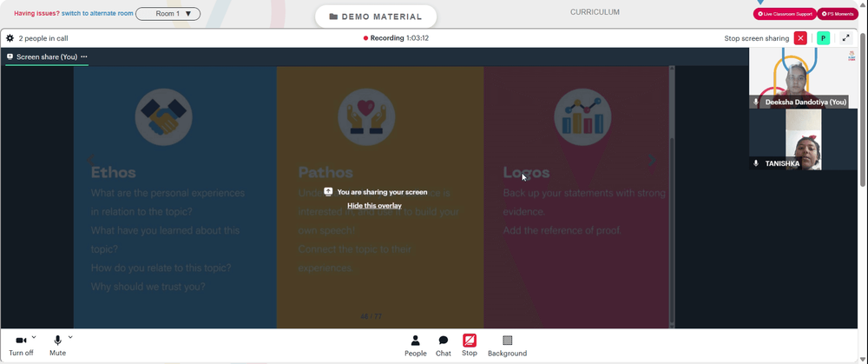Open the People panel

[x=415, y=346]
